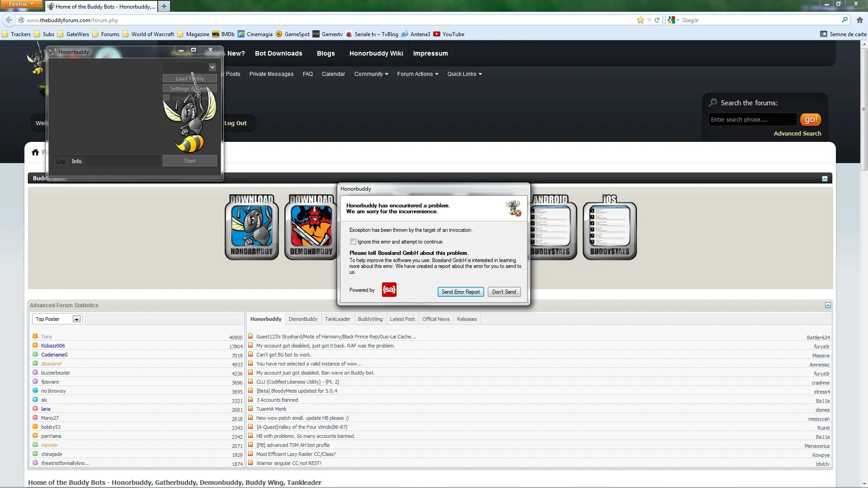Viewport: 868px width, 488px height.
Task: Switch to the DemonBuddy stats tab
Action: 303,319
